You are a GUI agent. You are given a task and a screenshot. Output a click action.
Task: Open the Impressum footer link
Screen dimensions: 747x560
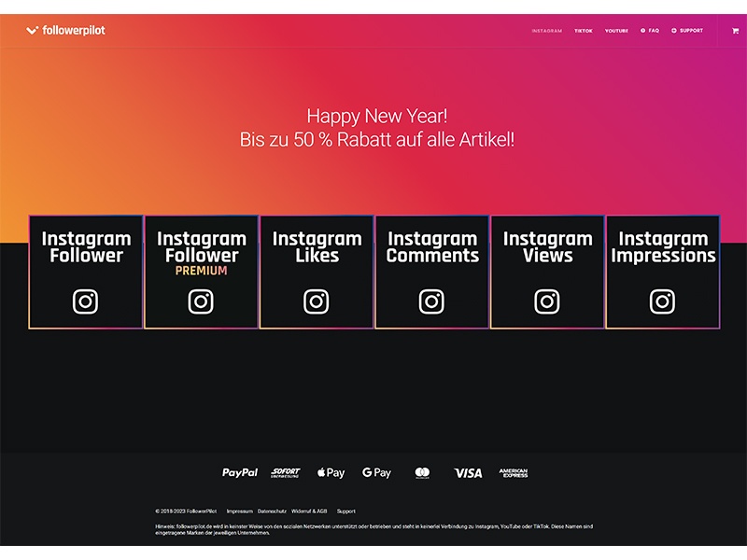[x=239, y=511]
